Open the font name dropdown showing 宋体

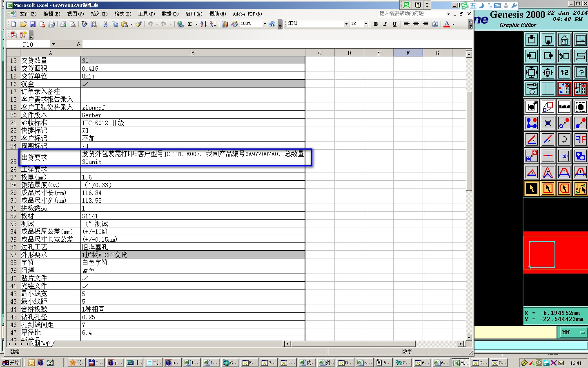(346, 24)
